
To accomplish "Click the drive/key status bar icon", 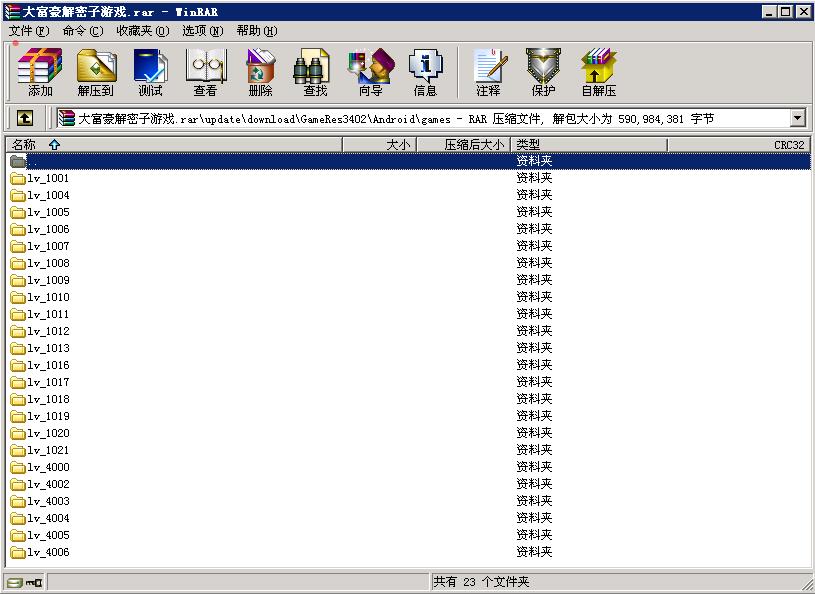I will tap(25, 582).
